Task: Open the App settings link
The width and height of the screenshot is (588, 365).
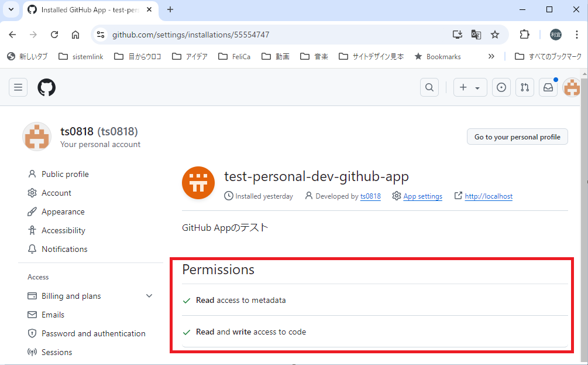Action: click(x=422, y=196)
